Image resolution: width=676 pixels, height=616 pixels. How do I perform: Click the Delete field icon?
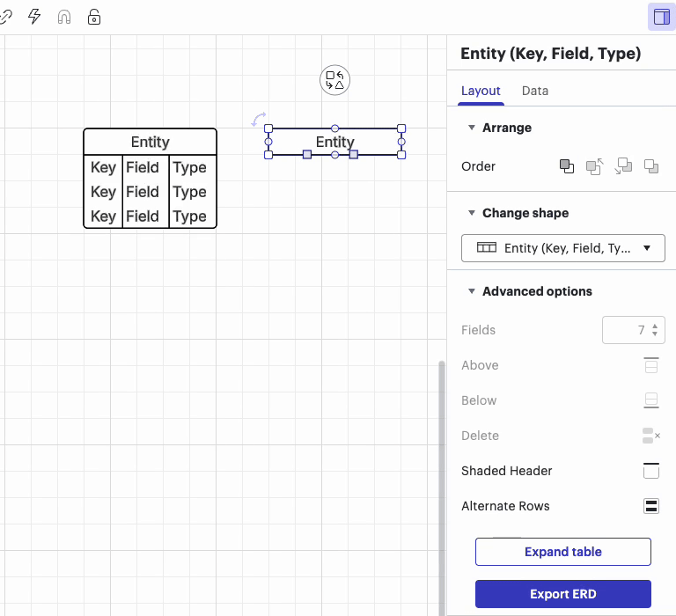(x=651, y=436)
